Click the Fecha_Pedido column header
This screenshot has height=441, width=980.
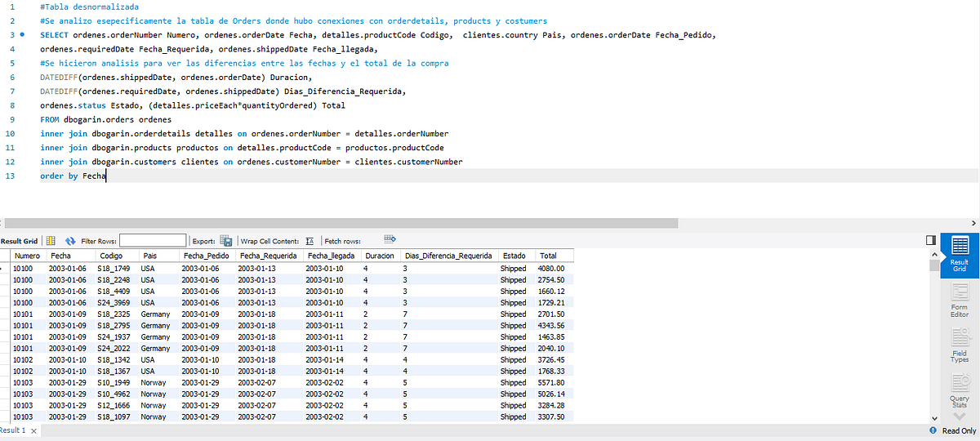207,256
